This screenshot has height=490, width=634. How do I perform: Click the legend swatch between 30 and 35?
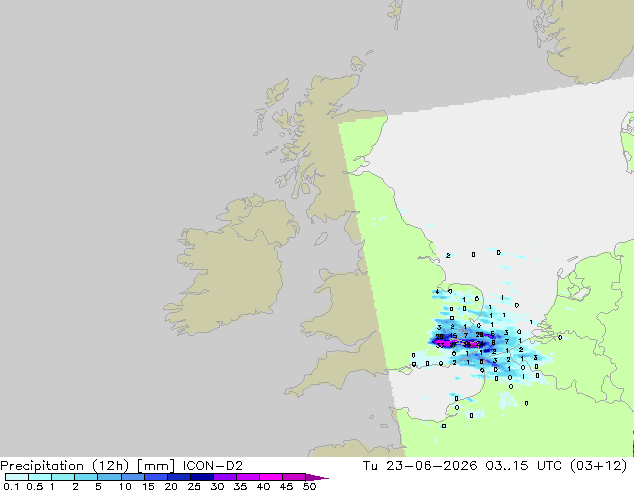pyautogui.click(x=224, y=477)
